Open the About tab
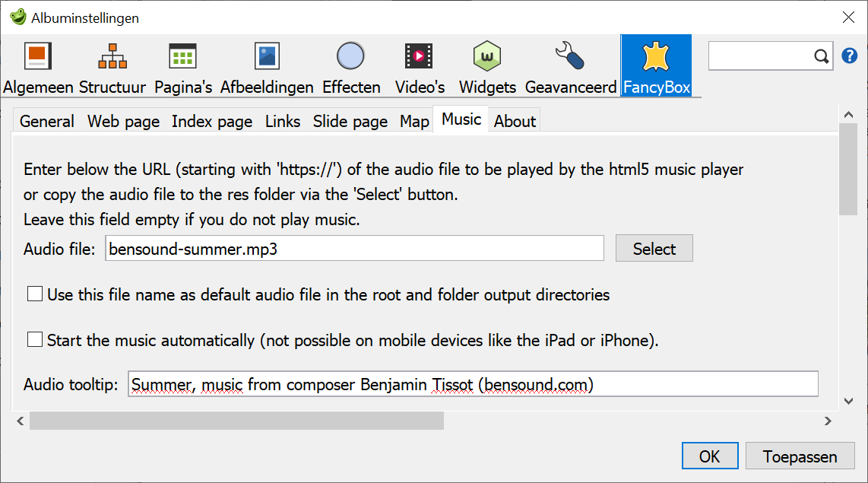The image size is (868, 483). [514, 120]
